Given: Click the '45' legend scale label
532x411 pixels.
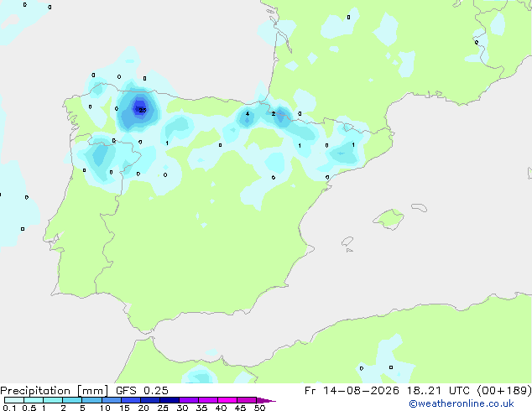Looking at the screenshot, I should [241, 408].
